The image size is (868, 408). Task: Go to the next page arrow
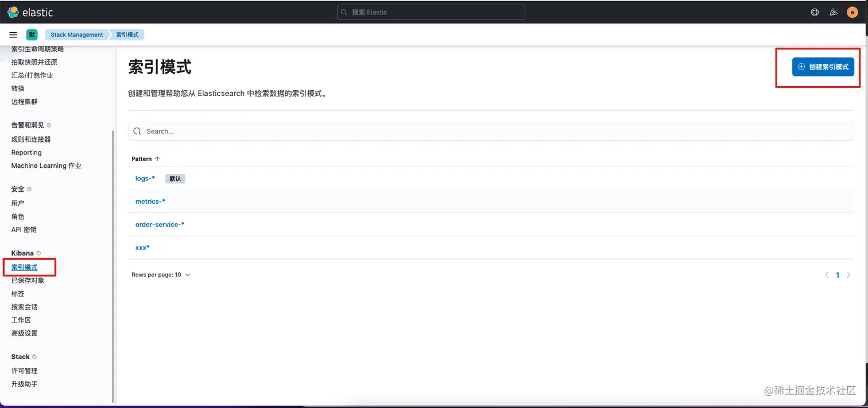click(849, 275)
